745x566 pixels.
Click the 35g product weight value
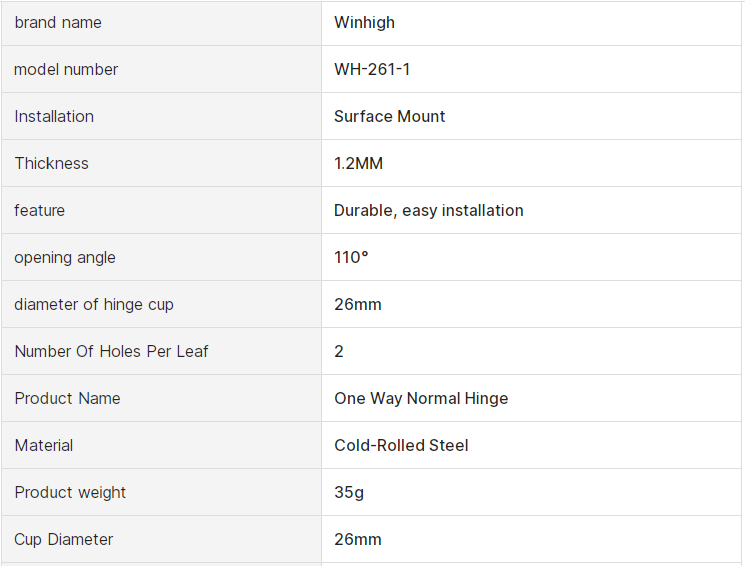coord(349,492)
